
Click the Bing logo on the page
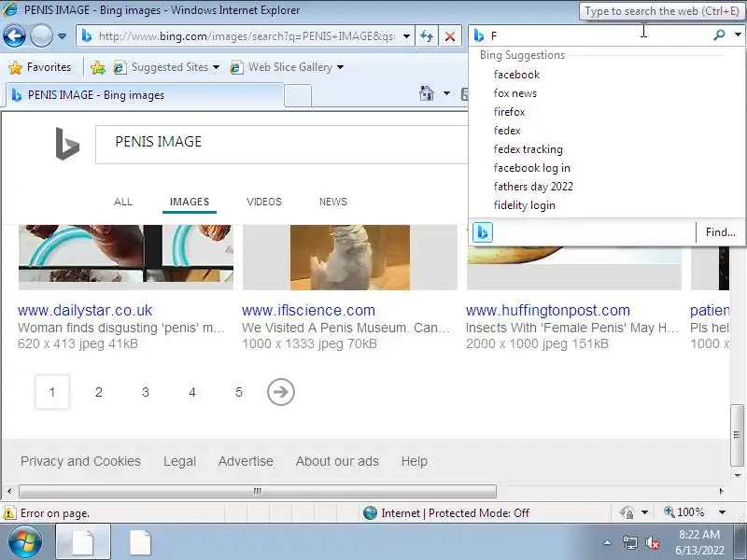coord(66,144)
